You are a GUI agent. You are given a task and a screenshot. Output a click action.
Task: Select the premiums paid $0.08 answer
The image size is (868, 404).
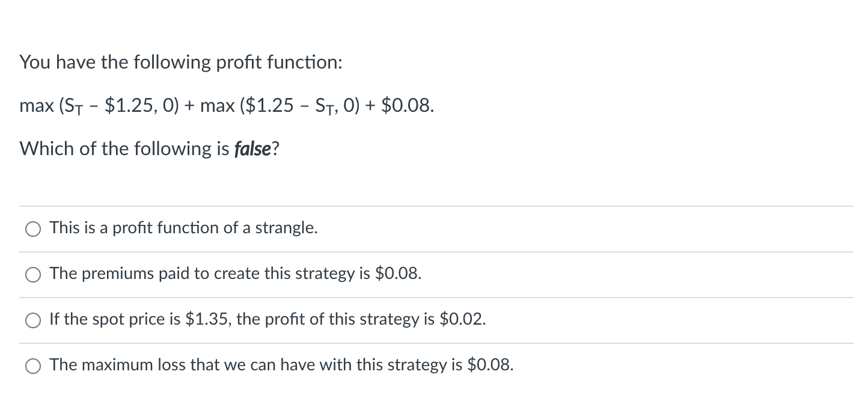click(x=33, y=274)
